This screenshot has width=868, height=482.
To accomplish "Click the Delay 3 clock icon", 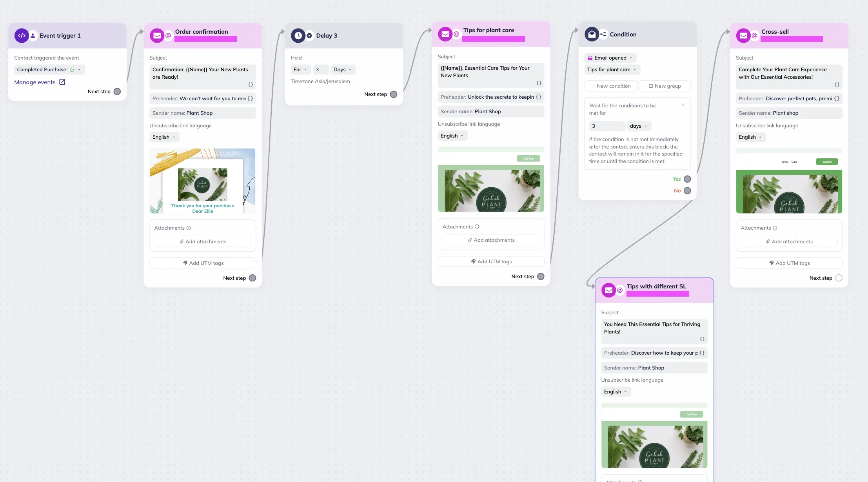I will point(298,36).
